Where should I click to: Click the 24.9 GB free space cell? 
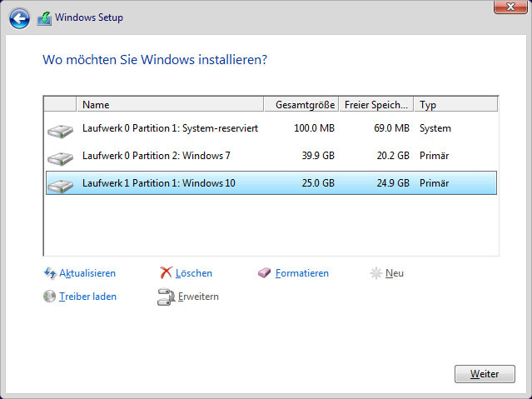(393, 183)
